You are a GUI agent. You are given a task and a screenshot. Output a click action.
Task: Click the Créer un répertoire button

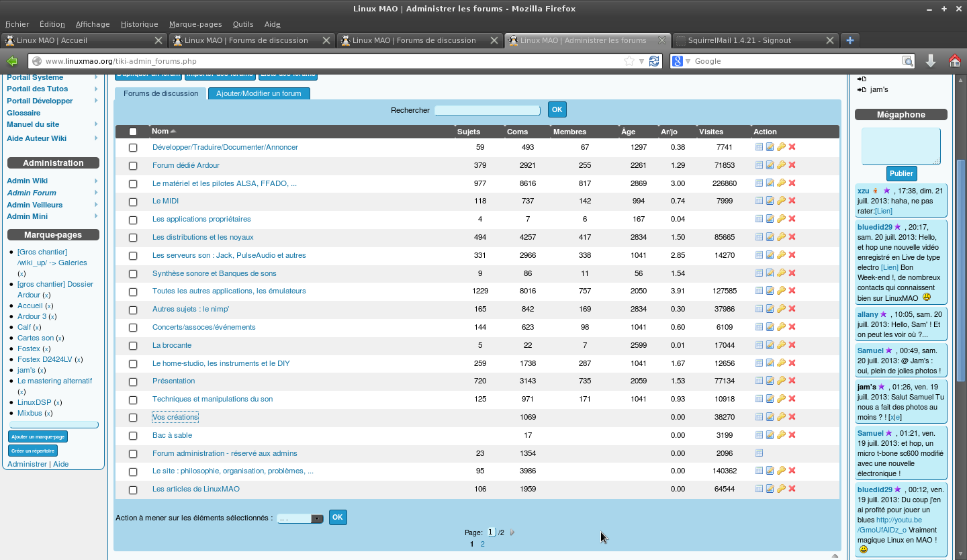click(x=33, y=451)
